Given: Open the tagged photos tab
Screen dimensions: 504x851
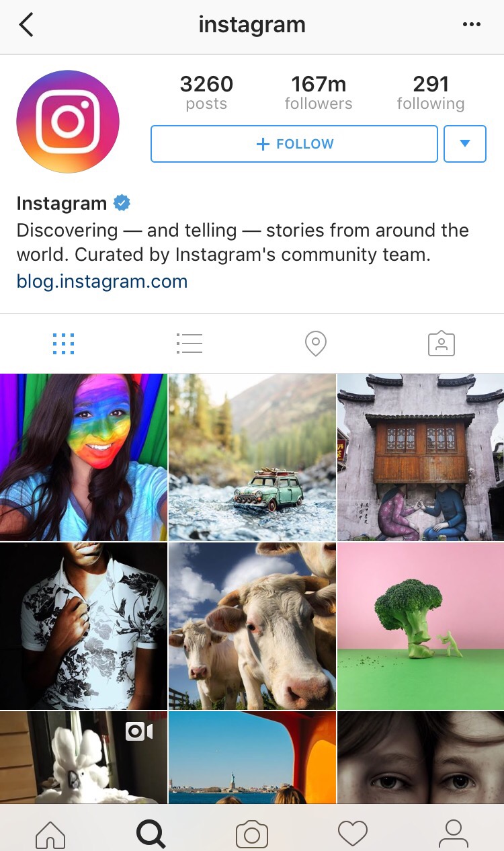Looking at the screenshot, I should [442, 343].
